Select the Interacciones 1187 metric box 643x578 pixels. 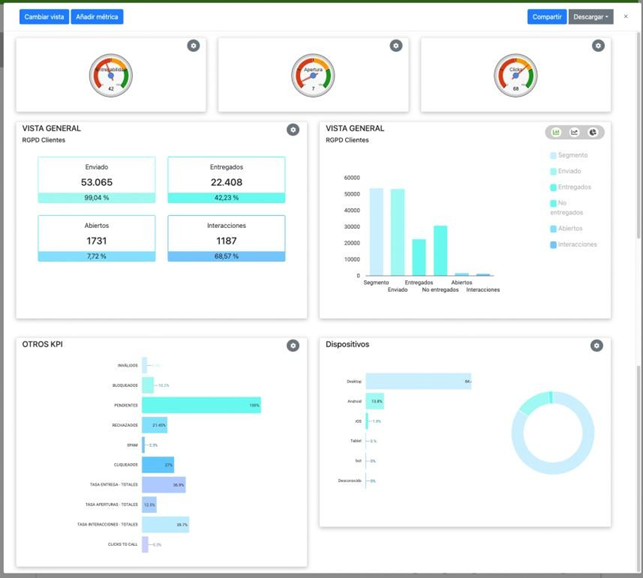click(226, 238)
